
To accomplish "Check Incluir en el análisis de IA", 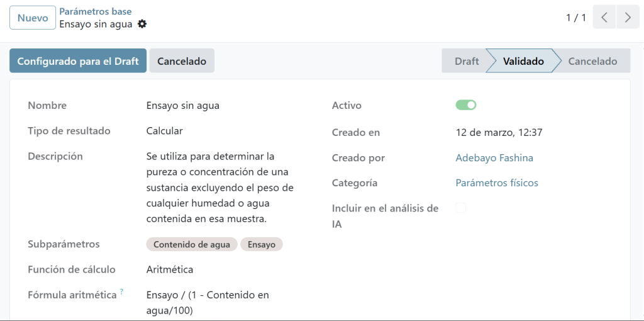I will click(461, 208).
